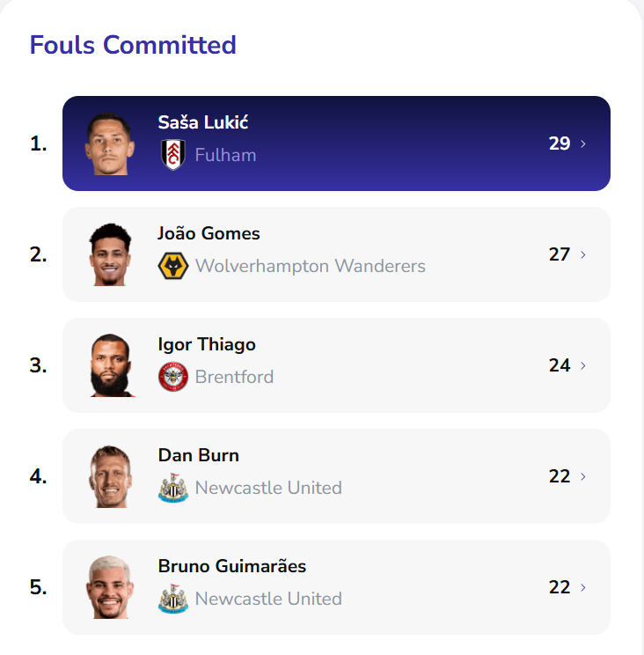
Task: Expand Saša Lukić row chevron arrow
Action: tap(583, 144)
